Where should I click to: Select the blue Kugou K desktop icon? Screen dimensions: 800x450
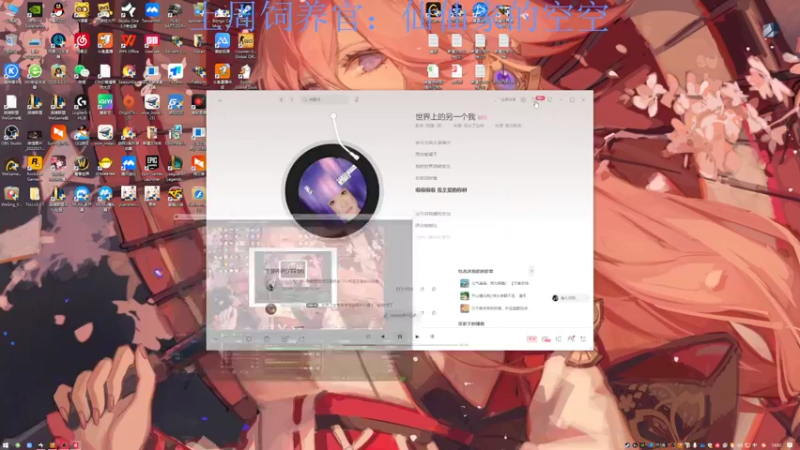coord(11,74)
